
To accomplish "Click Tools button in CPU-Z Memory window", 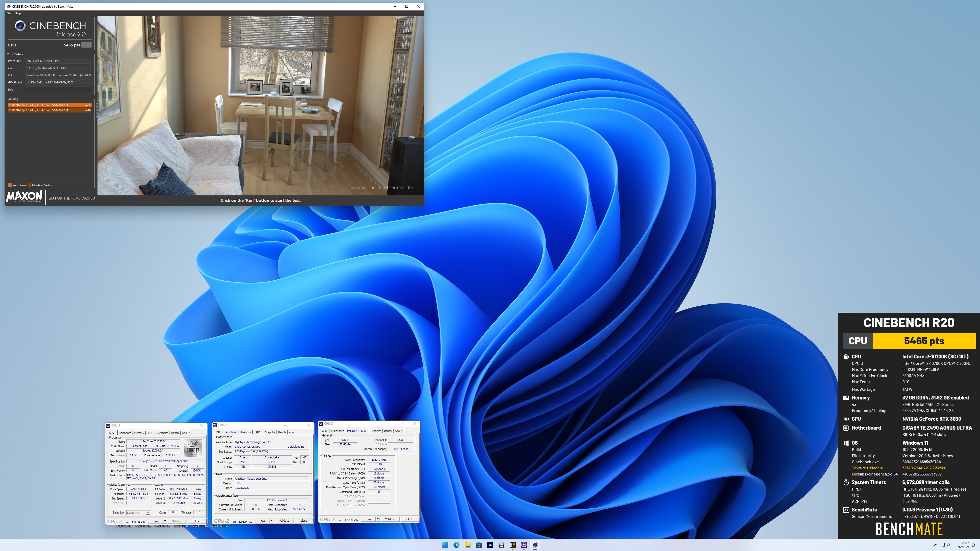I will click(368, 519).
